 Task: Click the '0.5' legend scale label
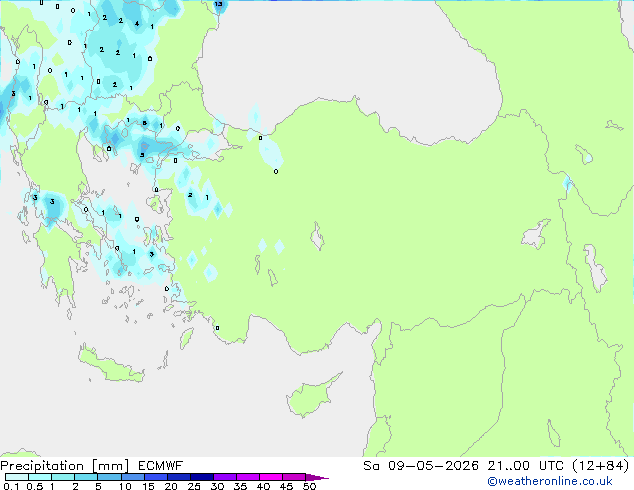pos(34,486)
